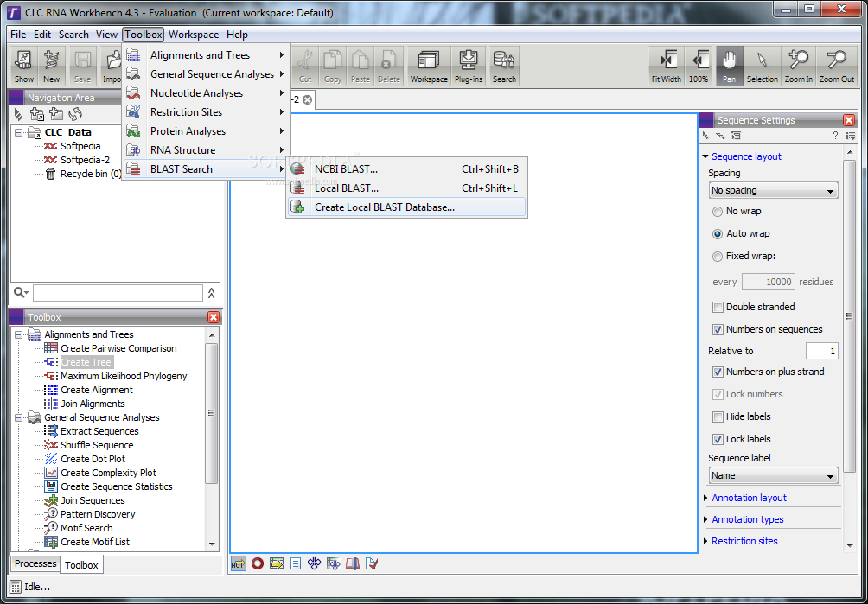Click the Toolbox panel vertical scrollbar

pyautogui.click(x=212, y=413)
